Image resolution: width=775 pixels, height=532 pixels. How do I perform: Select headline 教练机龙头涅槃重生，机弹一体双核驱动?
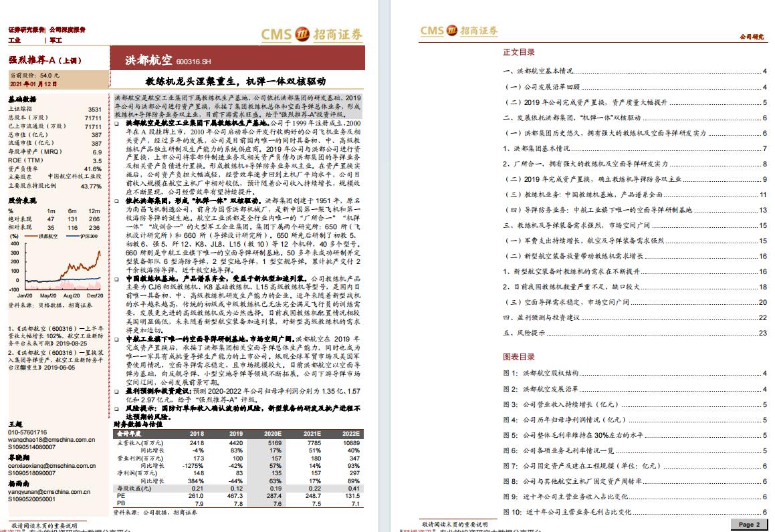[236, 81]
